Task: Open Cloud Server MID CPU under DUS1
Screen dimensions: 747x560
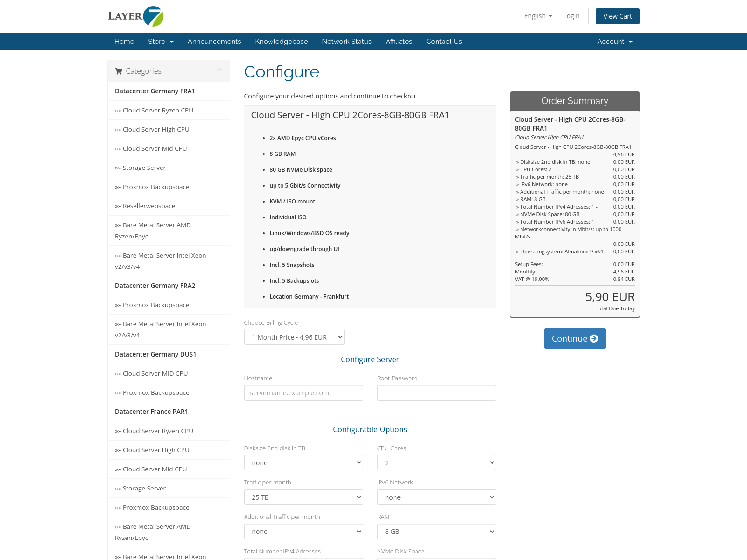Action: (169, 373)
